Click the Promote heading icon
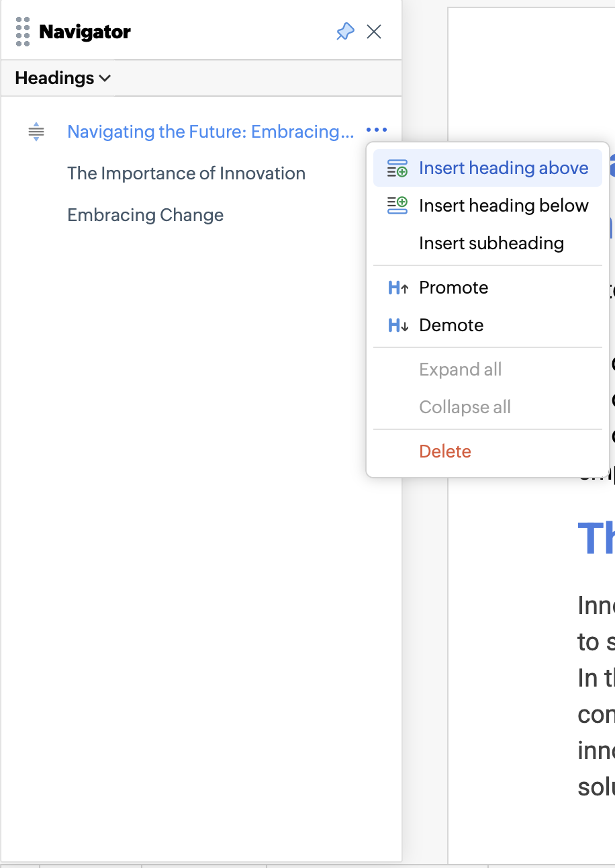 [397, 288]
